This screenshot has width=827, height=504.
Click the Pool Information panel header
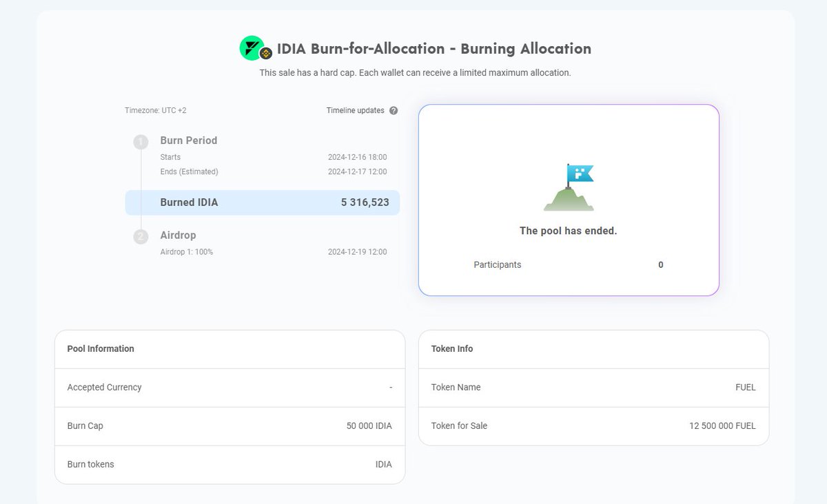pyautogui.click(x=101, y=348)
